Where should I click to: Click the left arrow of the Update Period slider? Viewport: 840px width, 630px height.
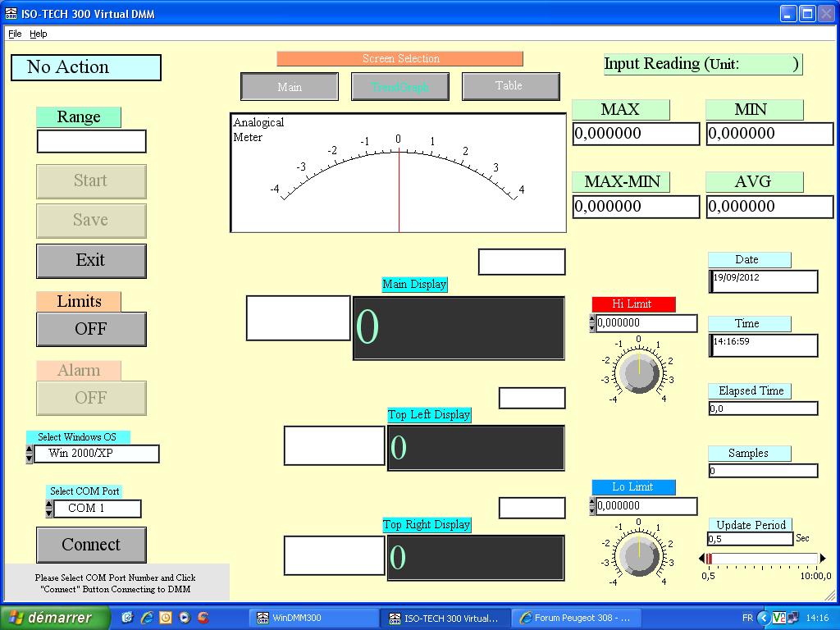702,559
